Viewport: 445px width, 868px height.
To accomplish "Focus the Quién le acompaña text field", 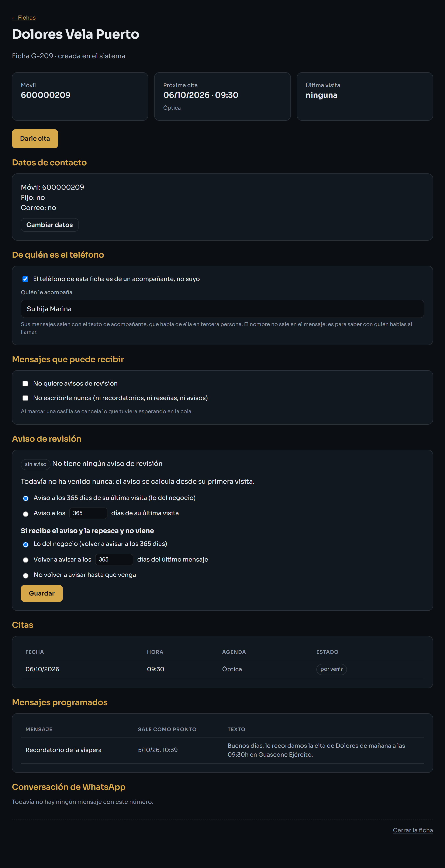I will [x=222, y=309].
